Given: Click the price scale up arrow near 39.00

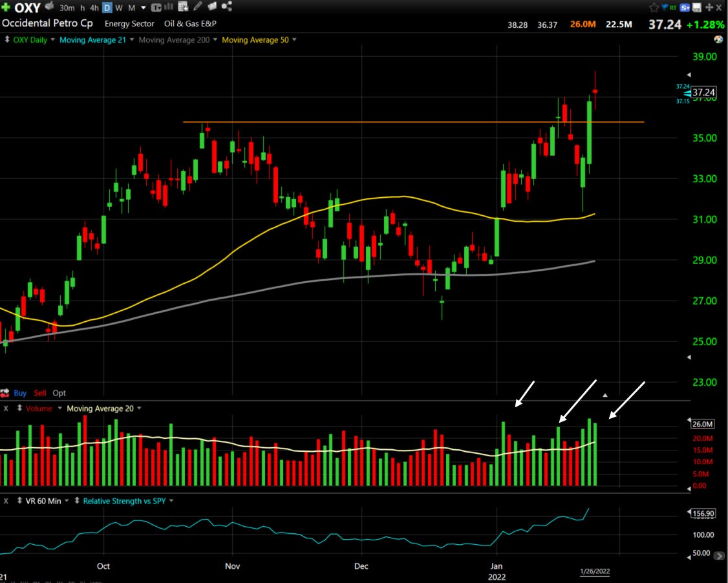Looking at the screenshot, I should click(x=689, y=75).
